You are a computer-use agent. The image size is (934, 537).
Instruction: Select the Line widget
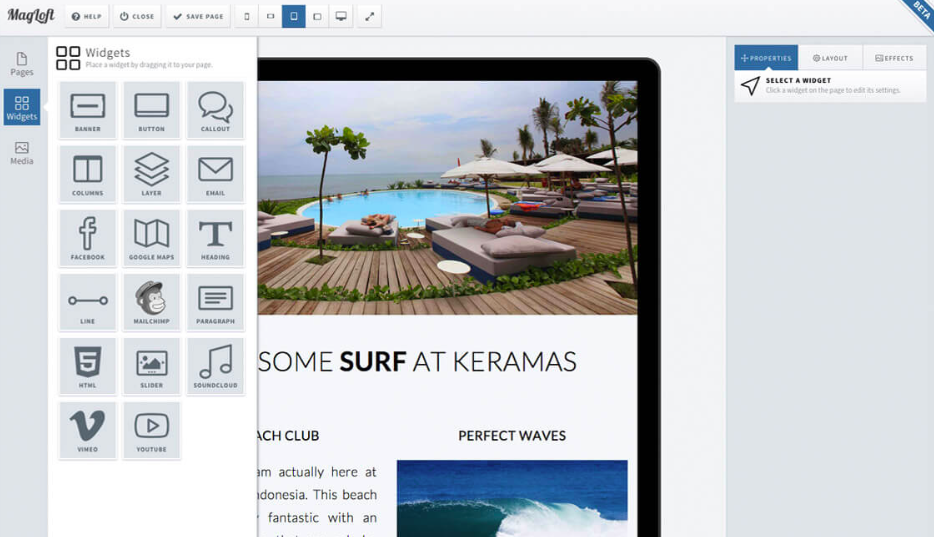(x=88, y=302)
